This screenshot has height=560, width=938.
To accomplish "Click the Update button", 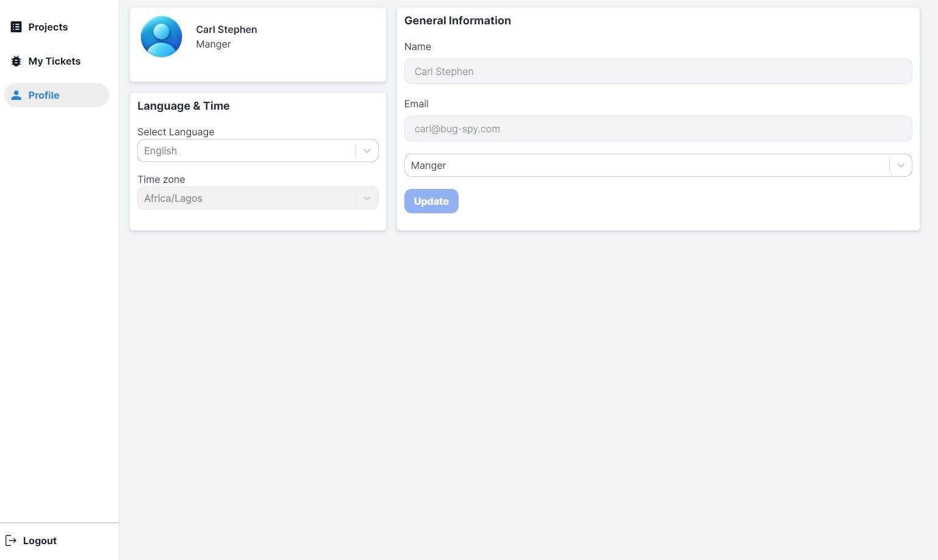I will click(x=431, y=201).
